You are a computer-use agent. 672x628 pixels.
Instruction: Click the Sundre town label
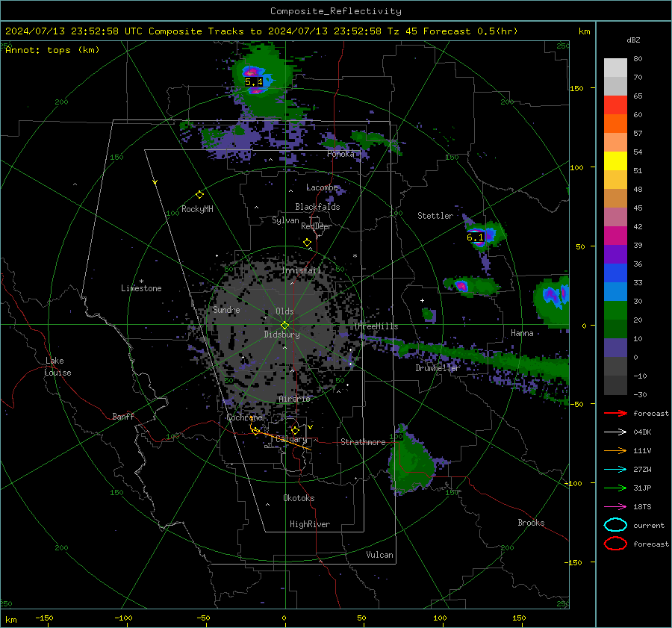(x=226, y=310)
